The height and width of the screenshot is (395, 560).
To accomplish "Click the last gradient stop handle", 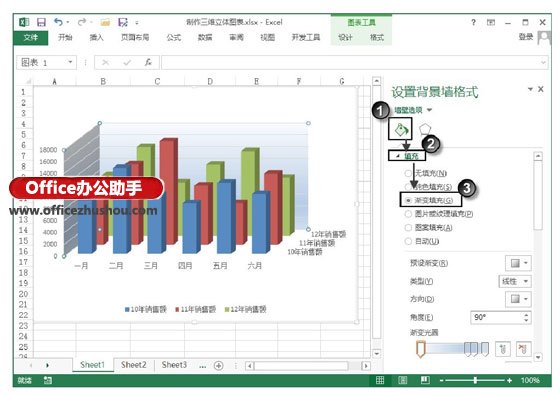I will (x=485, y=349).
